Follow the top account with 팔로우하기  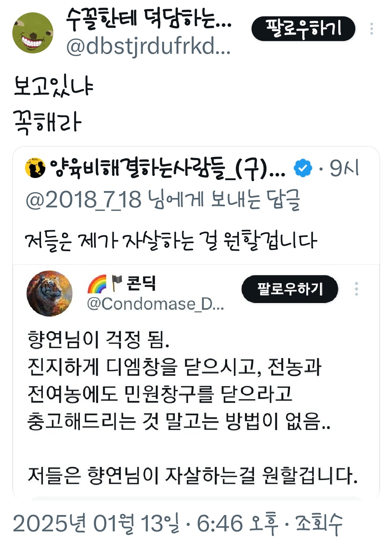pyautogui.click(x=303, y=29)
